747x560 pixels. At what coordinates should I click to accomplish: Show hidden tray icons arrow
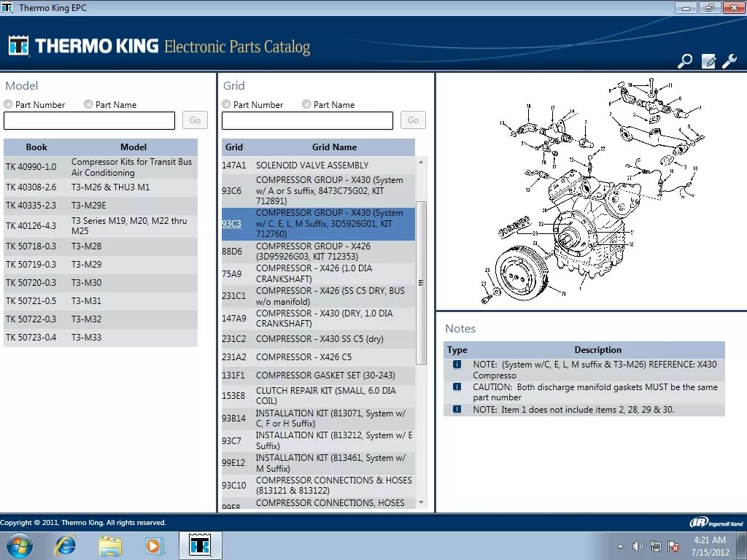pyautogui.click(x=620, y=546)
